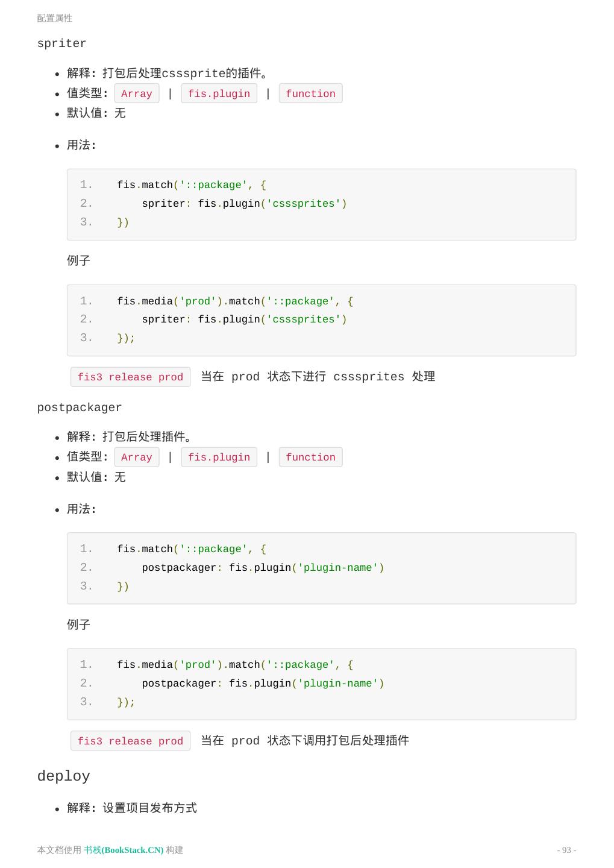This screenshot has height=868, width=614.
Task: Click the function tag under postpackager
Action: [310, 457]
